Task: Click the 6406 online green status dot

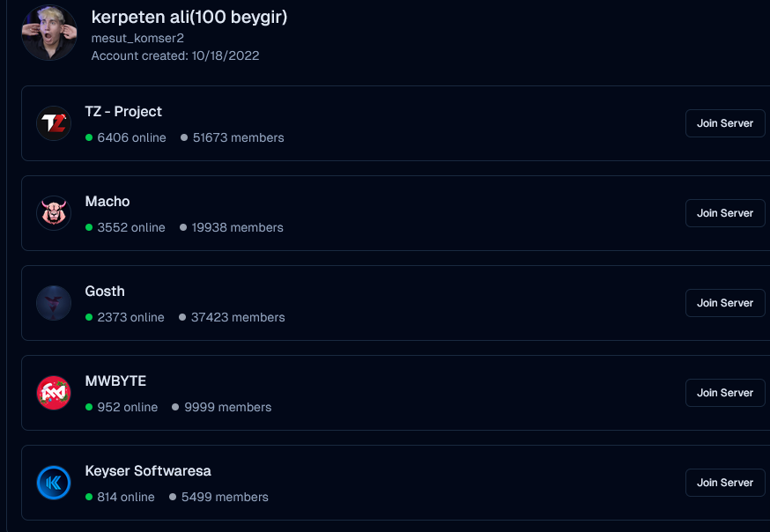Action: tap(89, 137)
